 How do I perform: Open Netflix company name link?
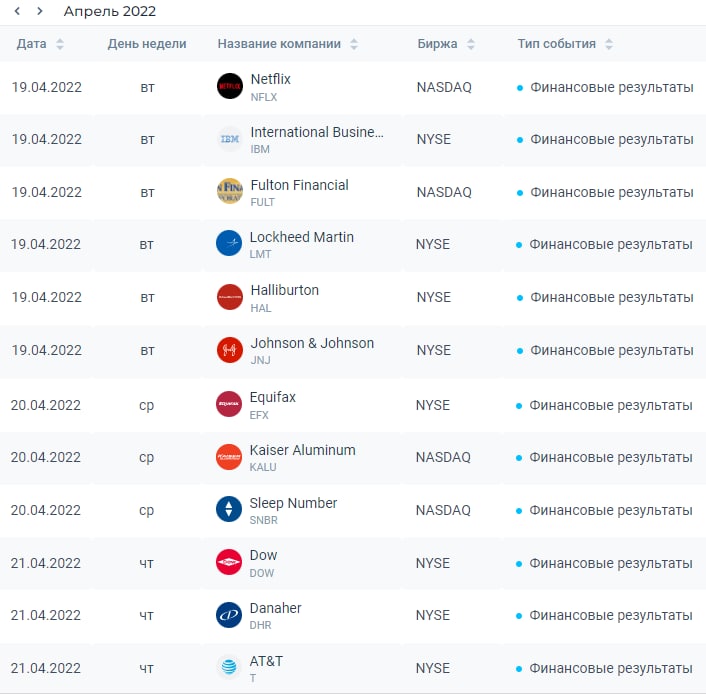click(x=271, y=79)
